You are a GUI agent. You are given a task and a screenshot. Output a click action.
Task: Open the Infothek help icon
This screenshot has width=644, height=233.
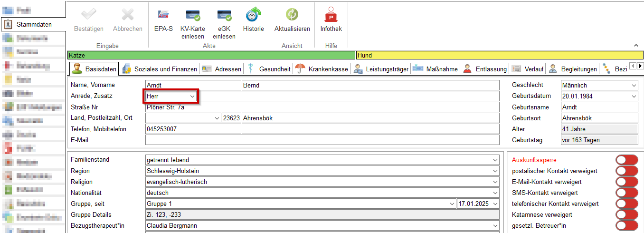pyautogui.click(x=331, y=16)
